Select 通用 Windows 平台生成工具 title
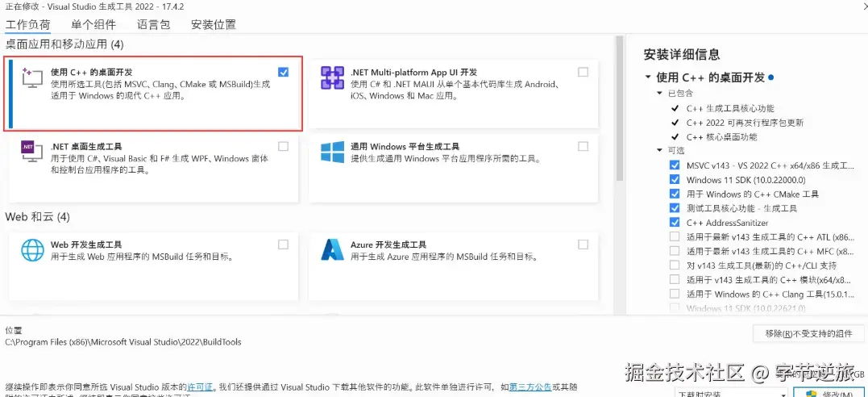 [x=405, y=146]
